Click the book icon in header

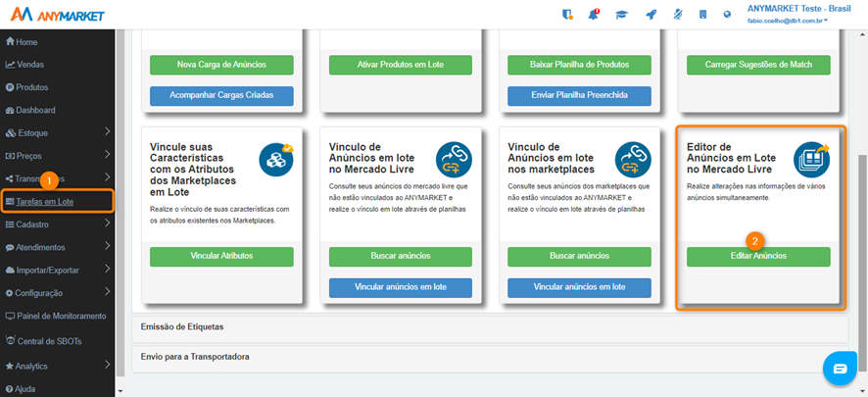[703, 15]
